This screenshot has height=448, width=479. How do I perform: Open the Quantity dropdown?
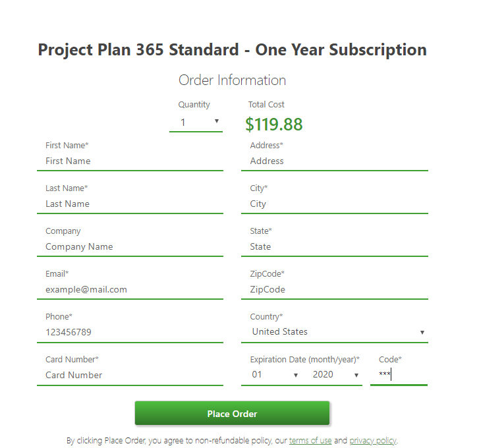click(x=196, y=122)
